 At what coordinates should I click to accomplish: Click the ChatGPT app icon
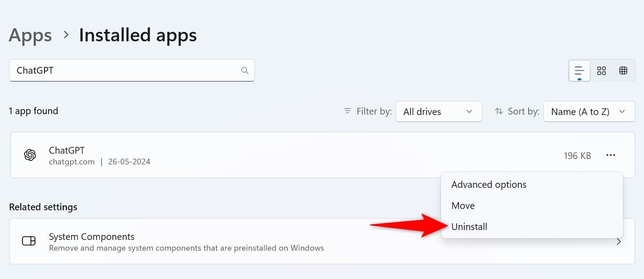click(x=30, y=155)
